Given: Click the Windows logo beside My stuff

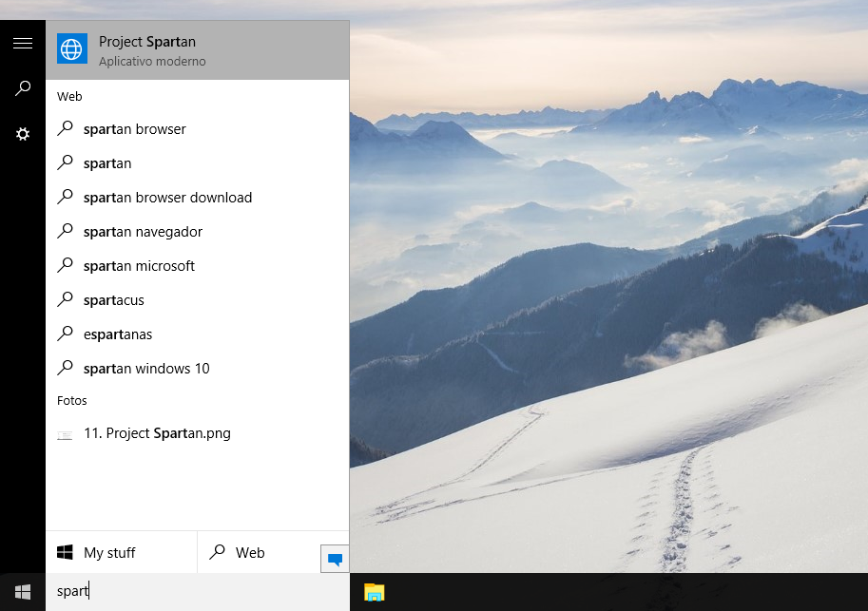Looking at the screenshot, I should point(65,551).
